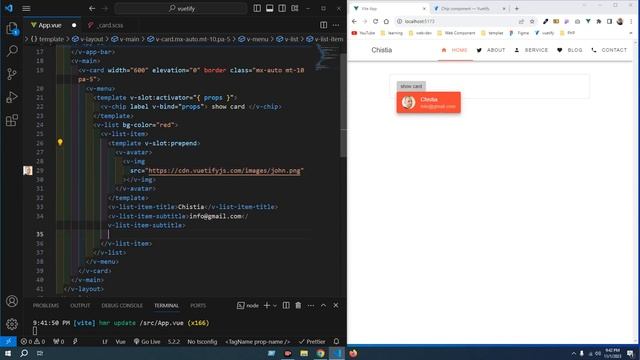This screenshot has width=640, height=360.
Task: Kill the terminal with trash icon
Action: pyautogui.click(x=298, y=305)
